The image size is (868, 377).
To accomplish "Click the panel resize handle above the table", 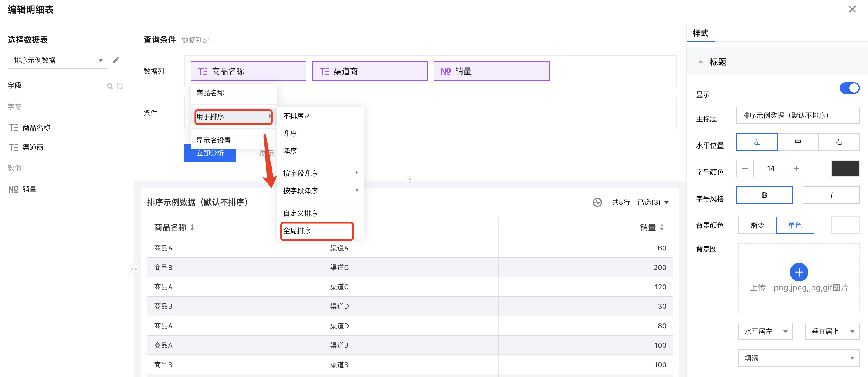I will pyautogui.click(x=410, y=181).
